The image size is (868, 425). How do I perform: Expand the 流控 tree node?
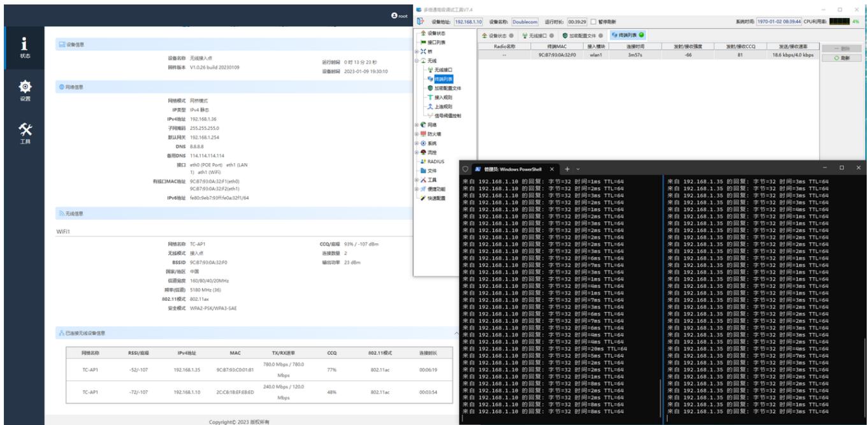(x=416, y=152)
